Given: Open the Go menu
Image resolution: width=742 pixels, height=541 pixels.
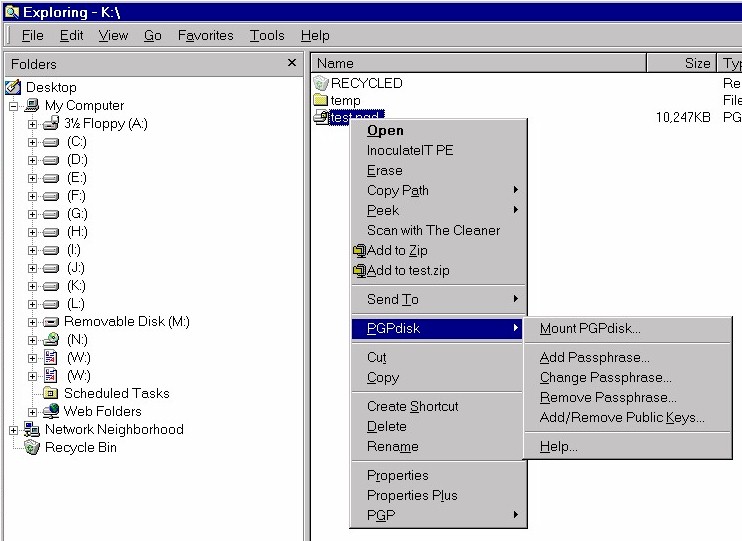Looking at the screenshot, I should [x=153, y=35].
